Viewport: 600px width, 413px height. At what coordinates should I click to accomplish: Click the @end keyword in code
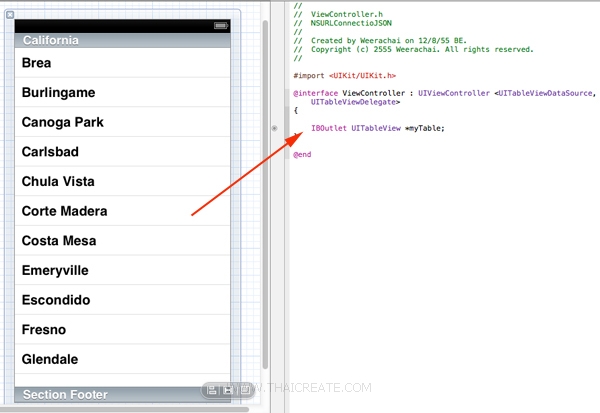(x=302, y=155)
